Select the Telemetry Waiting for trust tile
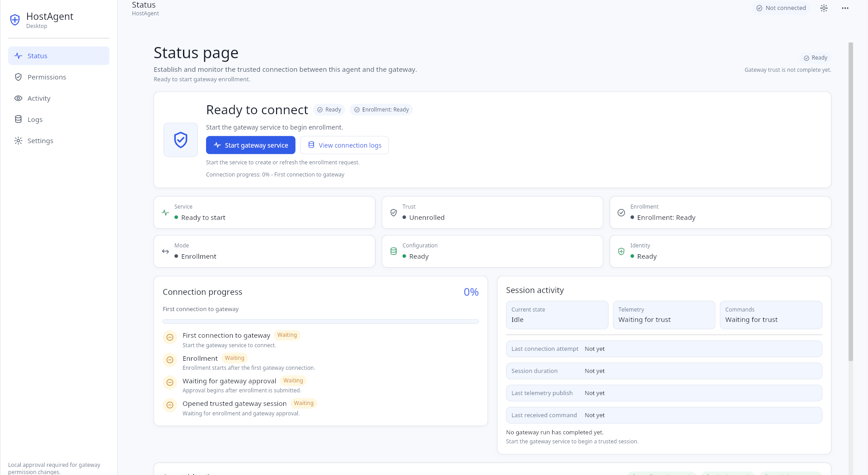 pyautogui.click(x=664, y=315)
